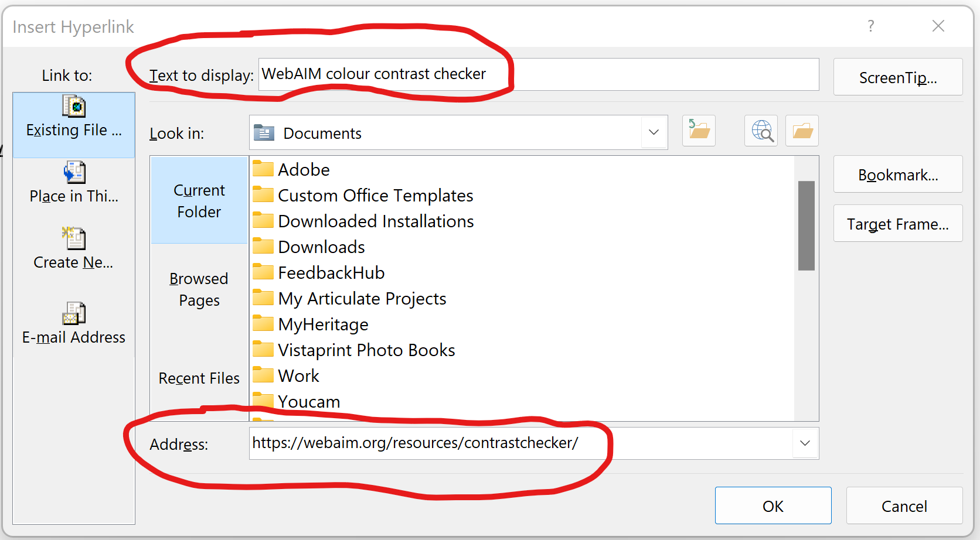Select Vistaprint Photo Books folder name

point(367,350)
